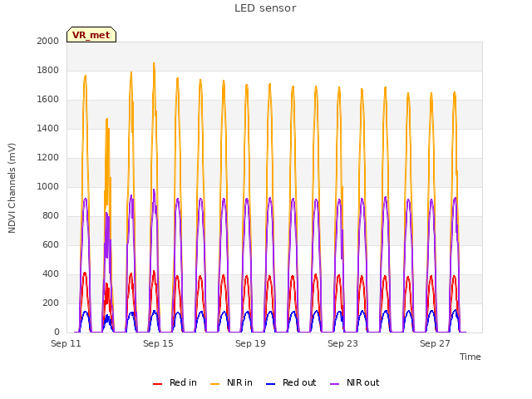
Task: Click the 1000 y-axis tick label
Action: click(x=48, y=186)
